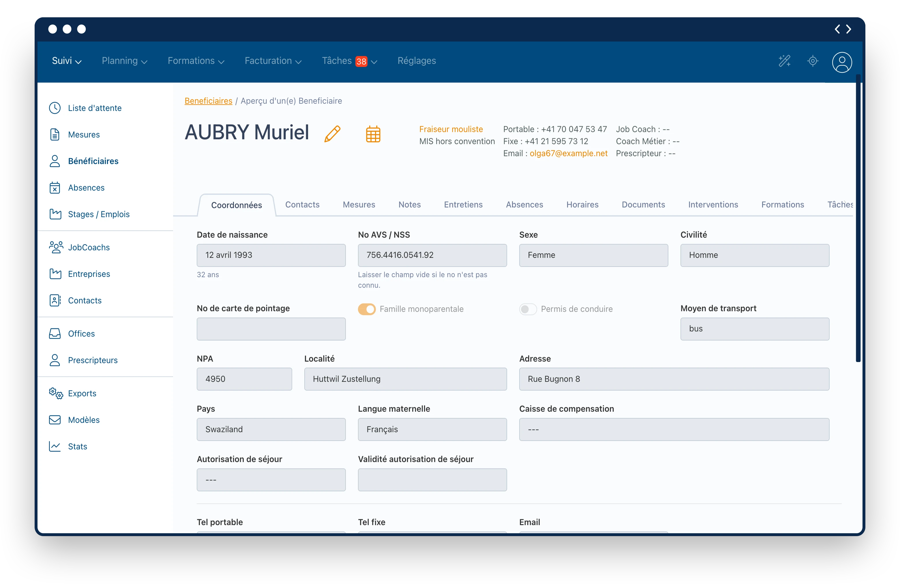The image size is (900, 588).
Task: Open Absences from the sidebar icon
Action: [x=86, y=187]
